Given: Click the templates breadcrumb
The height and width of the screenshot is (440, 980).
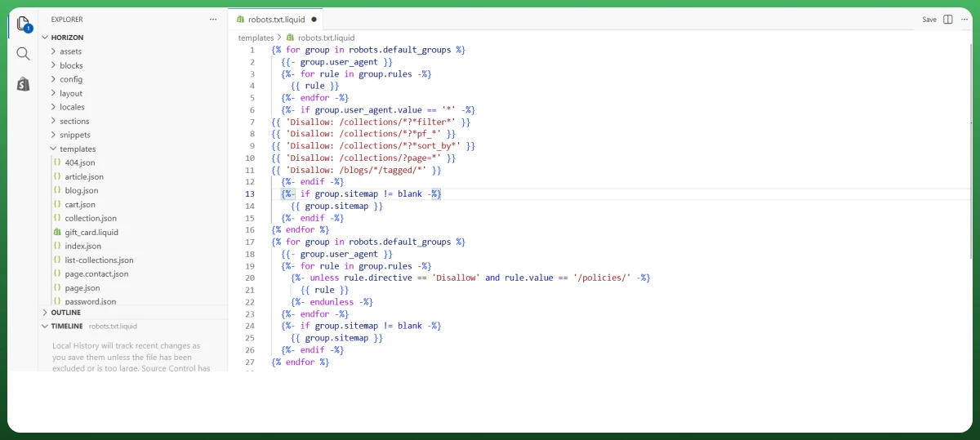Looking at the screenshot, I should pyautogui.click(x=256, y=38).
